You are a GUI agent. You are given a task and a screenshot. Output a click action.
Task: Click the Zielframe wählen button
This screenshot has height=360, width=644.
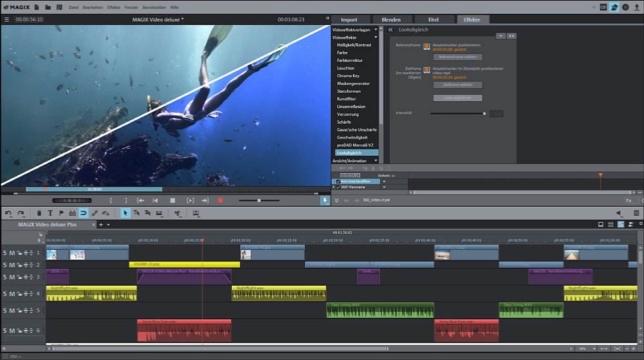click(x=457, y=84)
